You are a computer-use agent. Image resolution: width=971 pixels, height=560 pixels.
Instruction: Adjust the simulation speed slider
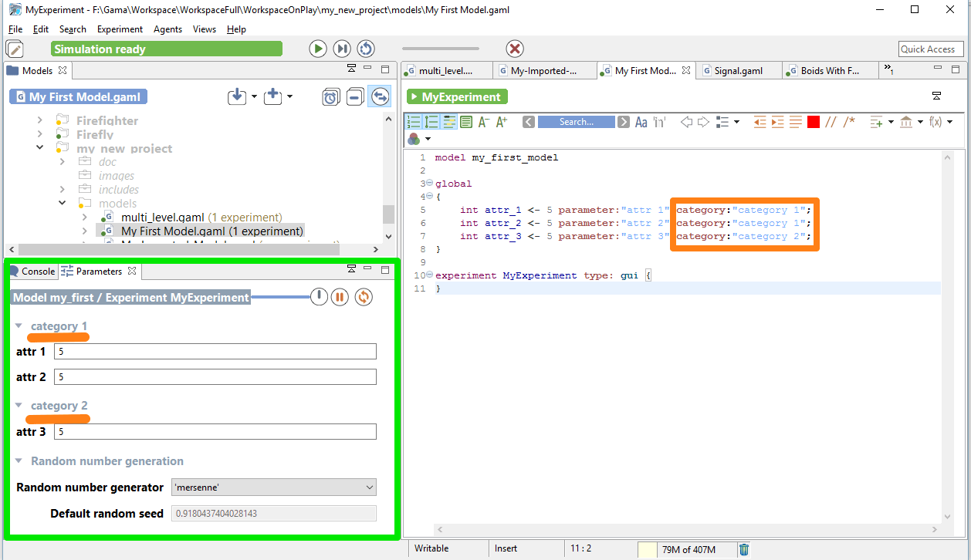441,49
